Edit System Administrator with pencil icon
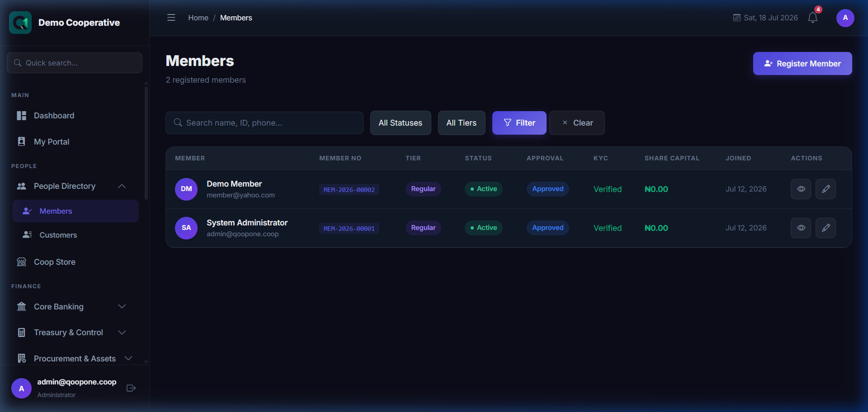The width and height of the screenshot is (868, 412). [x=826, y=228]
